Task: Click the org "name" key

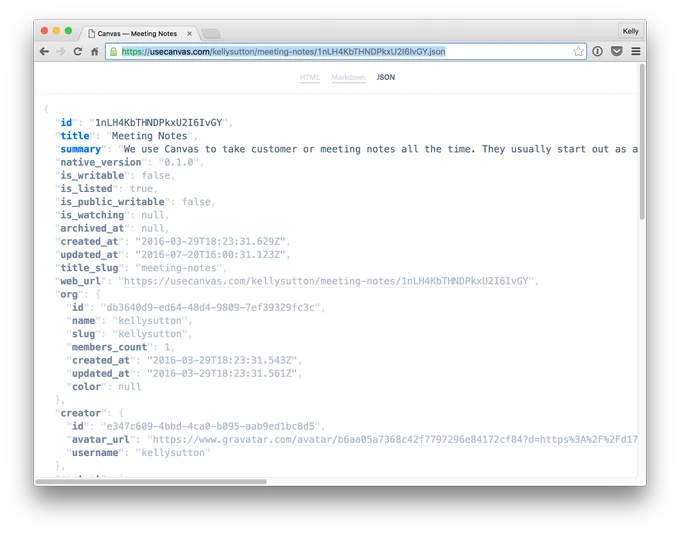Action: click(x=84, y=321)
